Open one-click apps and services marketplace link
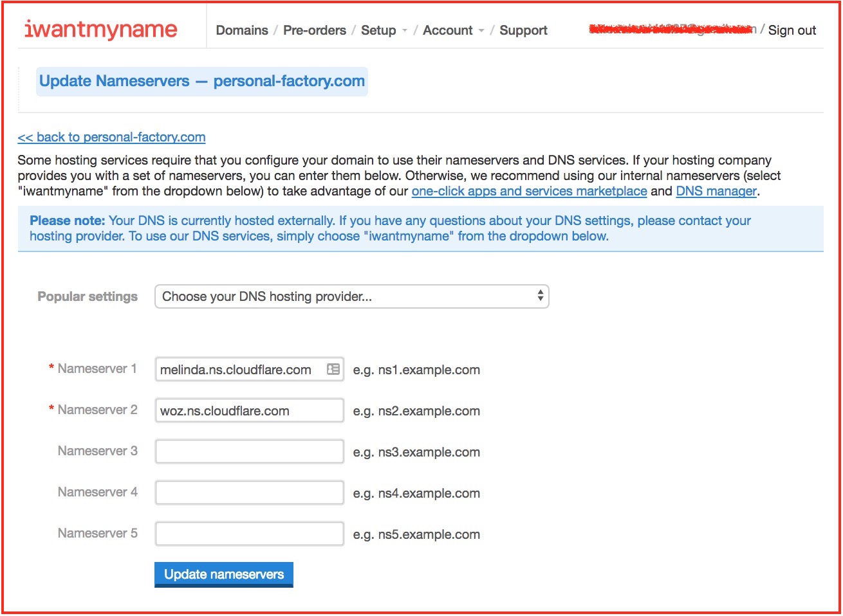This screenshot has width=843, height=616. point(530,191)
